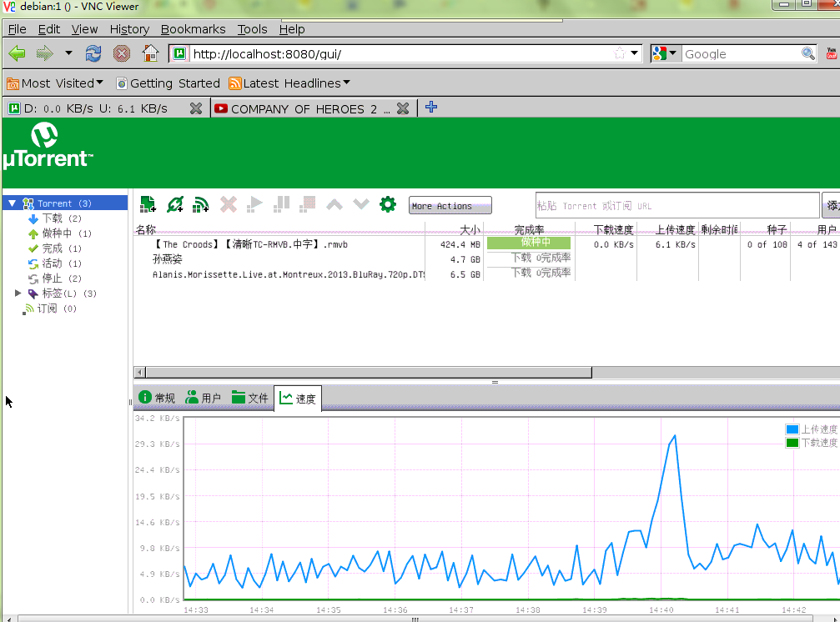
Task: Select 活动 (1) active category
Action: (54, 263)
